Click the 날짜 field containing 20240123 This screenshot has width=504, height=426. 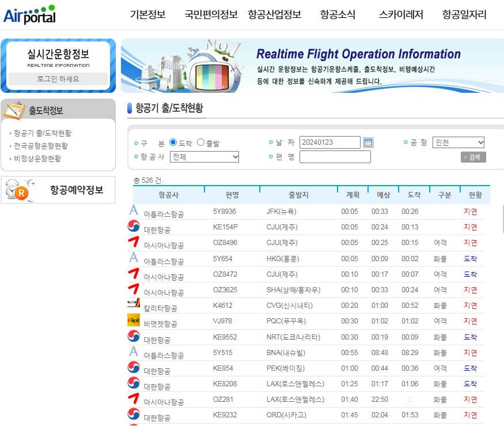[330, 142]
